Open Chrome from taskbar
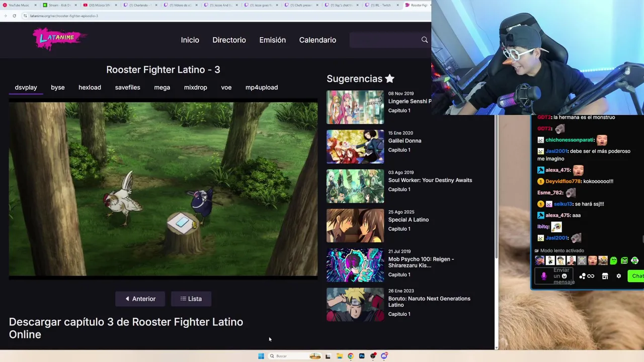 [351, 356]
